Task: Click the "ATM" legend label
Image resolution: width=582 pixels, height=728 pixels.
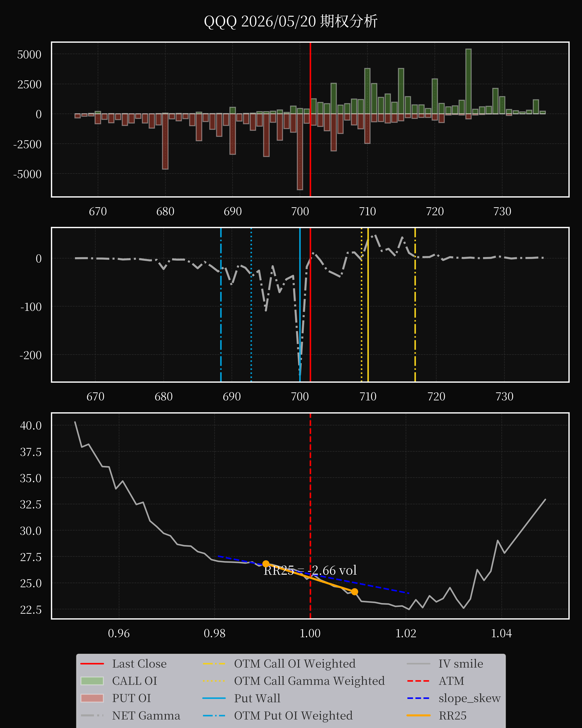Action: coord(451,681)
